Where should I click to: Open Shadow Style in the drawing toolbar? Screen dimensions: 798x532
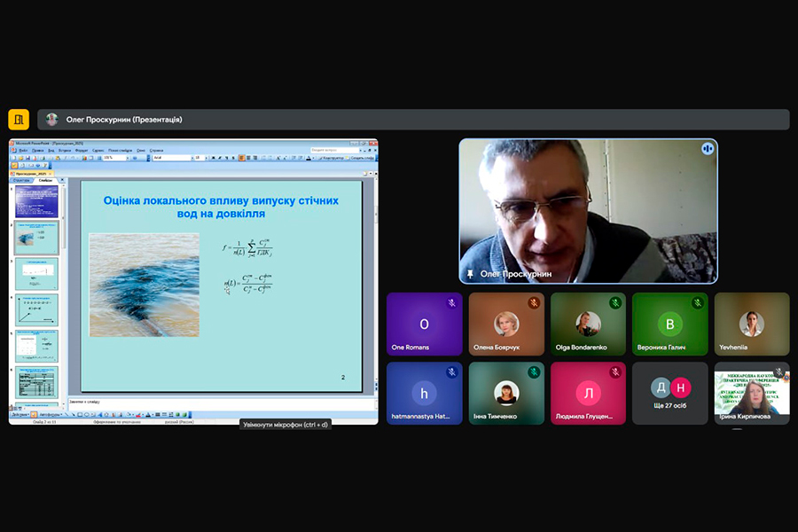[177, 414]
